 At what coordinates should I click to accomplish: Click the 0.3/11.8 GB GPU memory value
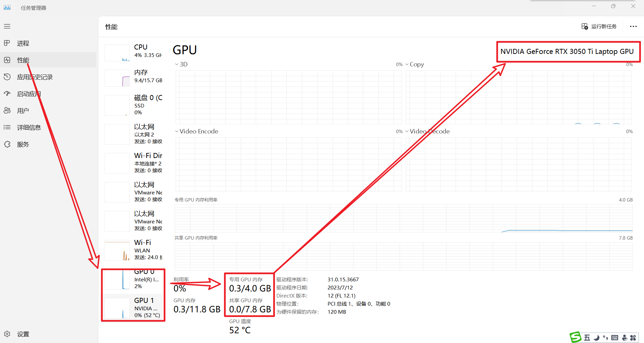197,309
